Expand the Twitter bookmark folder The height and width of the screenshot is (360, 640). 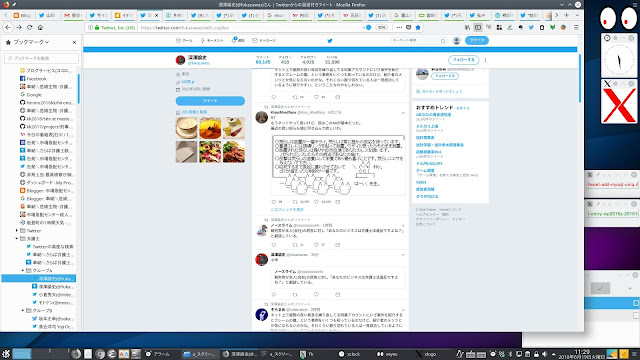pyautogui.click(x=17, y=231)
